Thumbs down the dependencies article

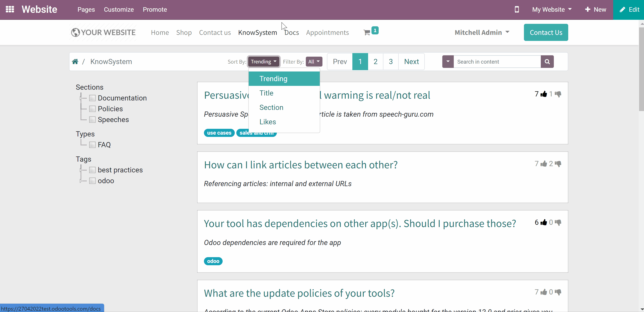click(x=558, y=222)
